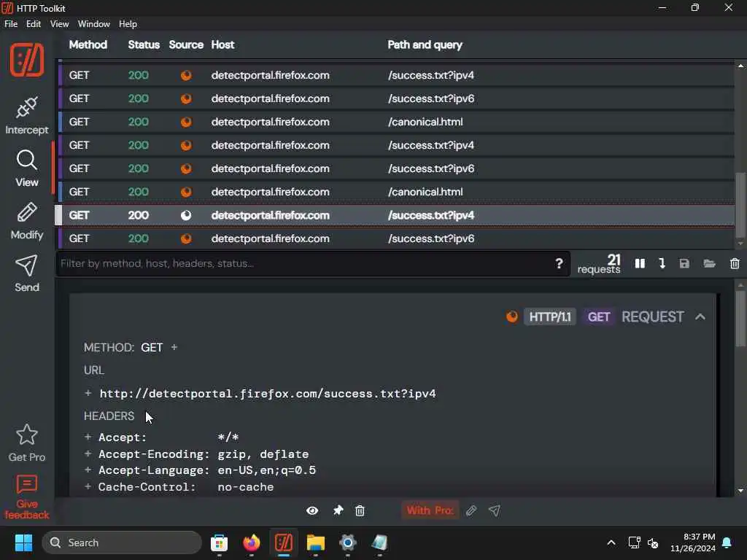The image size is (747, 560).
Task: Click the details pane vertical scrollbar
Action: [740, 318]
